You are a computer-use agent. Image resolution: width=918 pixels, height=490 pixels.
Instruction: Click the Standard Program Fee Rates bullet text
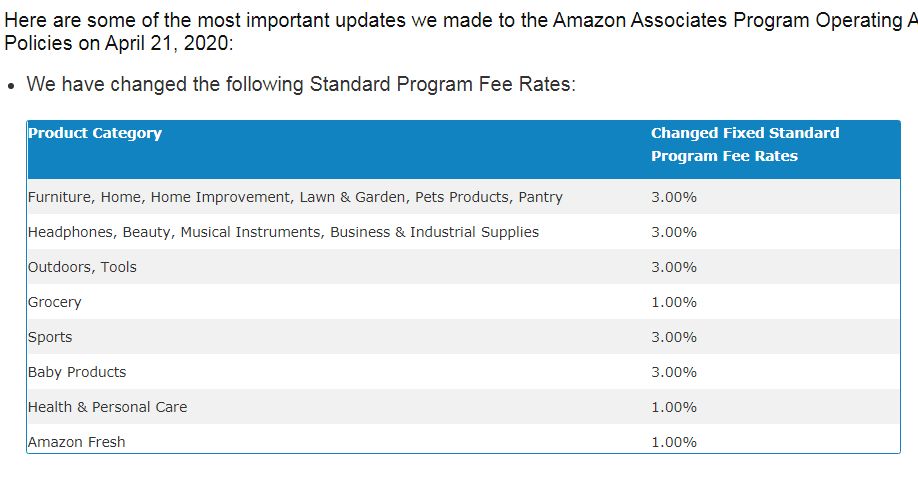point(301,84)
